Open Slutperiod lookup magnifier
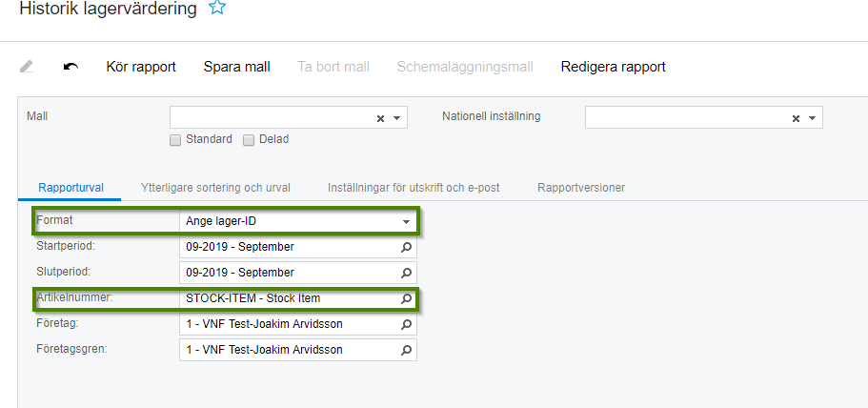The width and height of the screenshot is (868, 408). [x=406, y=273]
